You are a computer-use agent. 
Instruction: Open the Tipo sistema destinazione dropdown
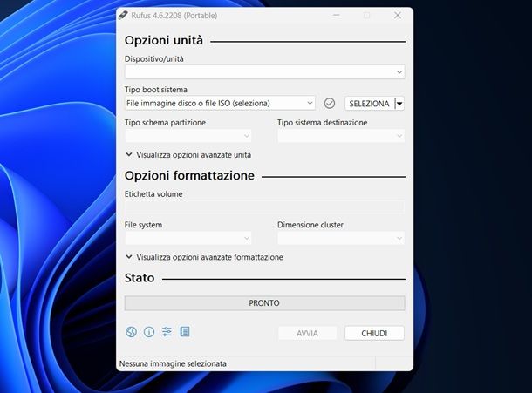pos(341,136)
